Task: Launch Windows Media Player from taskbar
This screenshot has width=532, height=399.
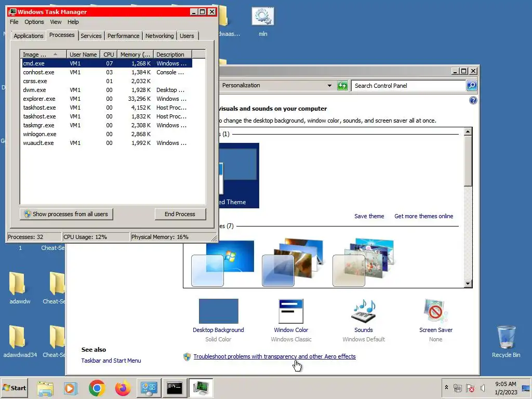Action: point(71,388)
